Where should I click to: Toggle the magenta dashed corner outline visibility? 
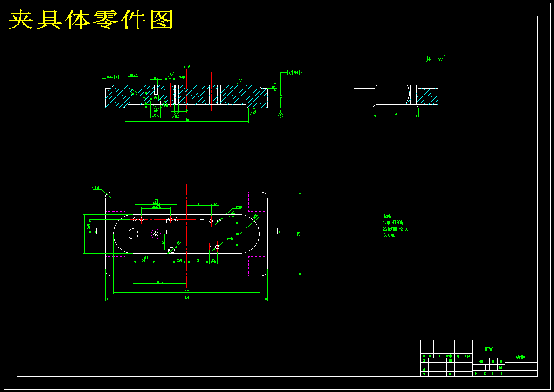(116, 201)
